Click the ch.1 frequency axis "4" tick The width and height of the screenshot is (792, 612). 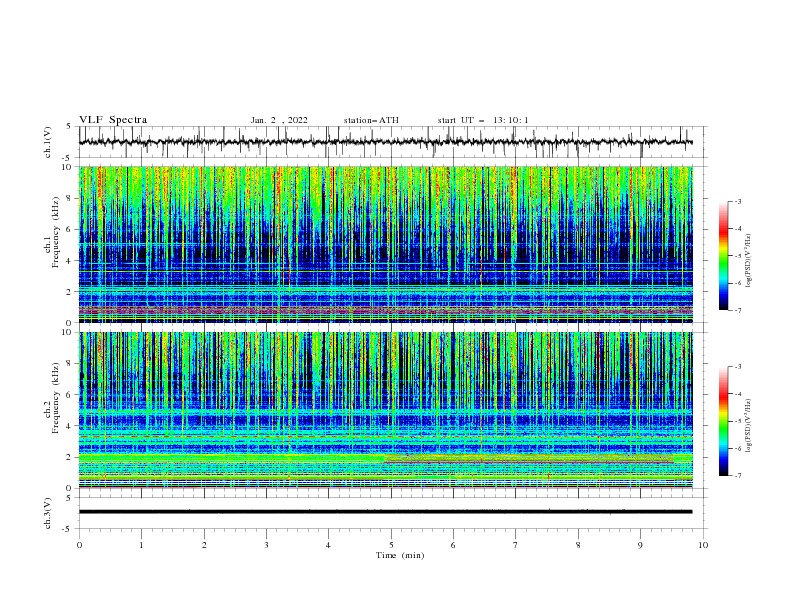[x=69, y=261]
